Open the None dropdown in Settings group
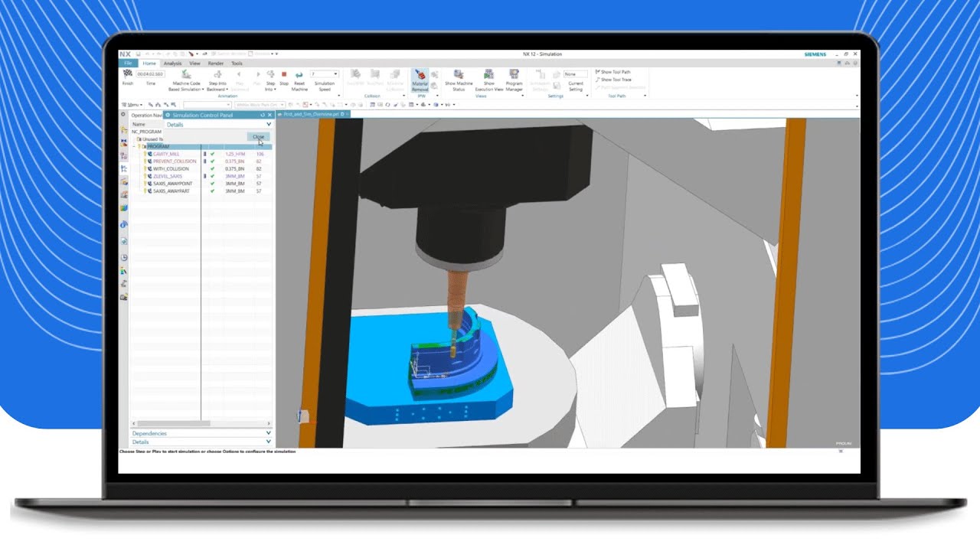Viewport: 980px width, 551px height. coord(575,74)
